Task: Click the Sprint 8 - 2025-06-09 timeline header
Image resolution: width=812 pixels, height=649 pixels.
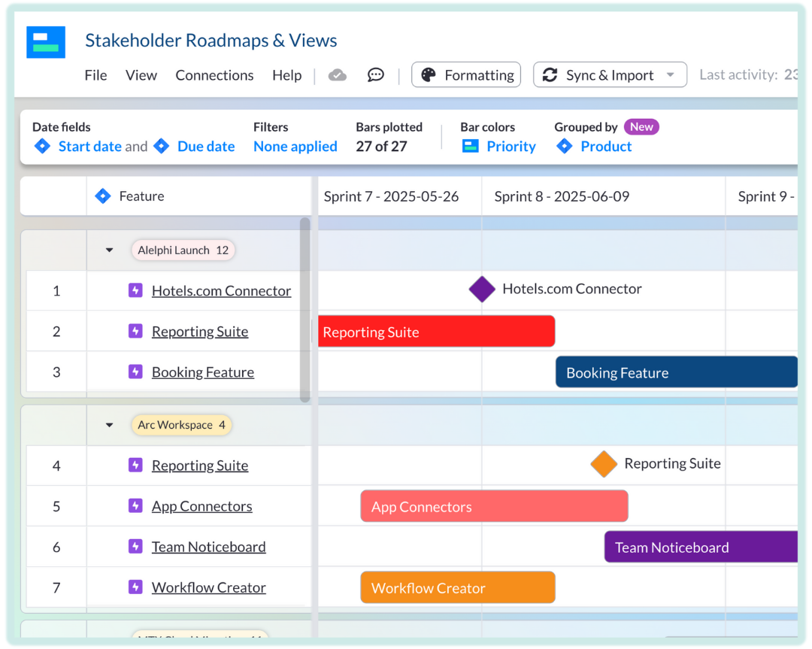Action: click(603, 196)
